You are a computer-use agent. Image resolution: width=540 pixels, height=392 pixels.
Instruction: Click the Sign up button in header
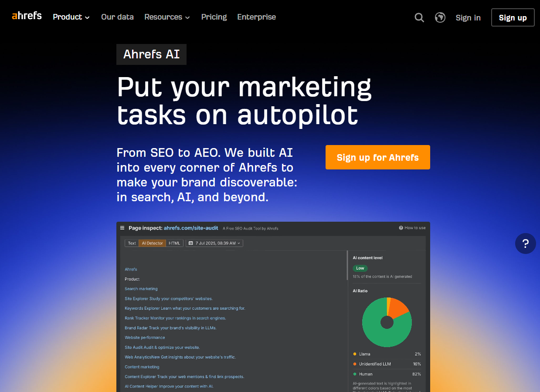513,17
